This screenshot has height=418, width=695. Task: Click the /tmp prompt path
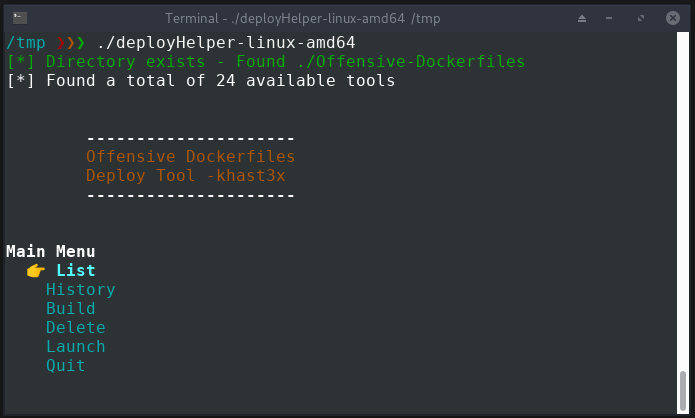[26, 43]
